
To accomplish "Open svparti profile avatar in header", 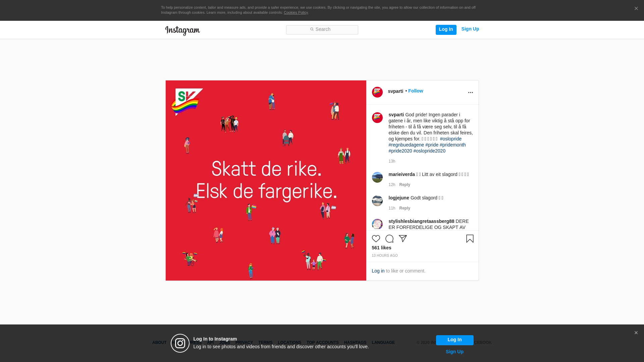I will pyautogui.click(x=377, y=92).
